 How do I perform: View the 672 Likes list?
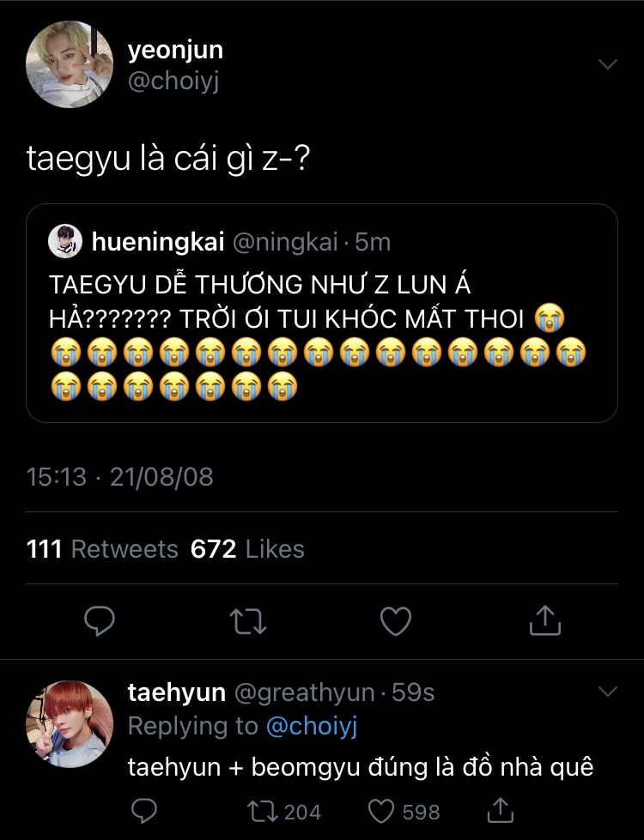tap(247, 549)
